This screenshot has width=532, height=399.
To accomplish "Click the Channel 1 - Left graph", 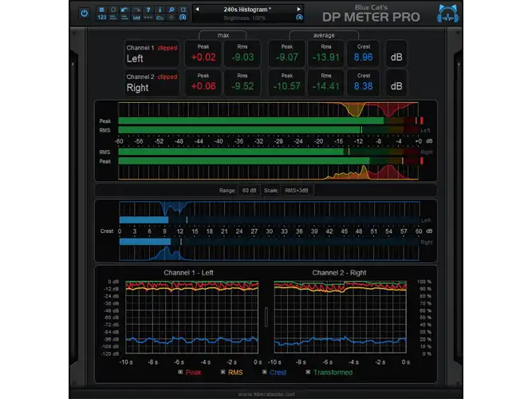I will pyautogui.click(x=191, y=317).
